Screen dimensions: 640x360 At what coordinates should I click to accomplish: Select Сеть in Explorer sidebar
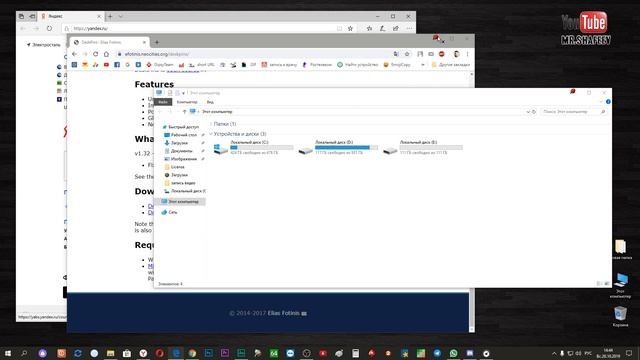coord(172,212)
